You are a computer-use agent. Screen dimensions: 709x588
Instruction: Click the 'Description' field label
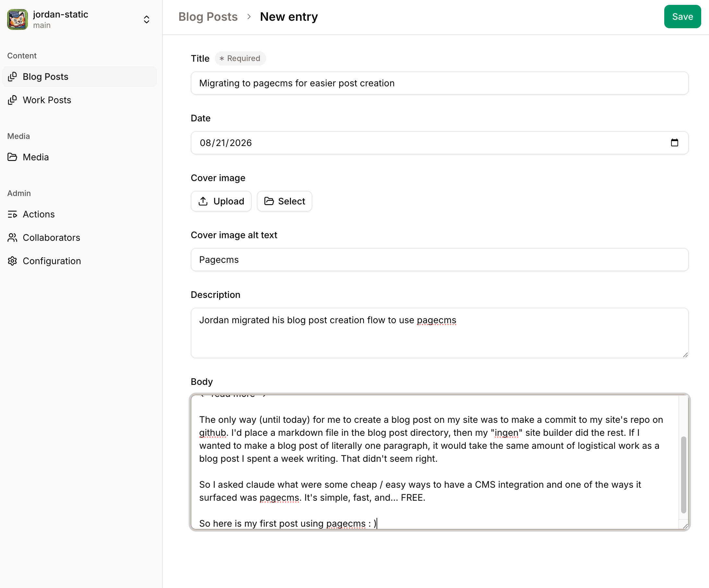(215, 295)
